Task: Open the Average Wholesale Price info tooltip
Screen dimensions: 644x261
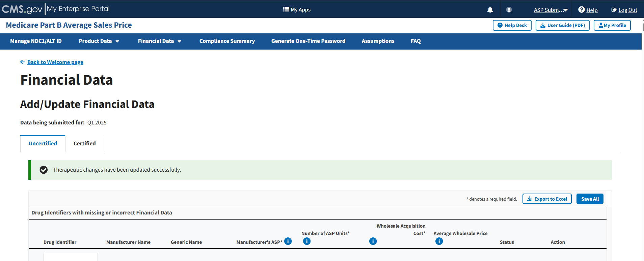Action: tap(439, 241)
